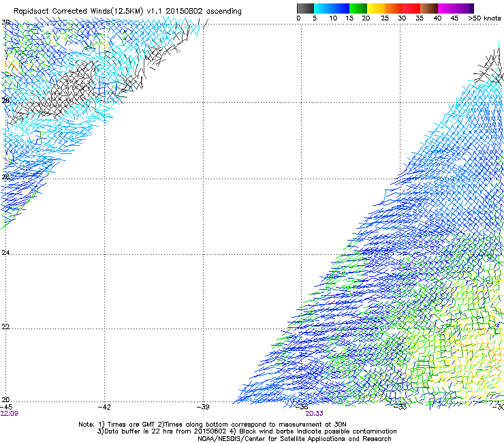
Task: Click latitude label '26' on left axis
Action: pos(5,177)
